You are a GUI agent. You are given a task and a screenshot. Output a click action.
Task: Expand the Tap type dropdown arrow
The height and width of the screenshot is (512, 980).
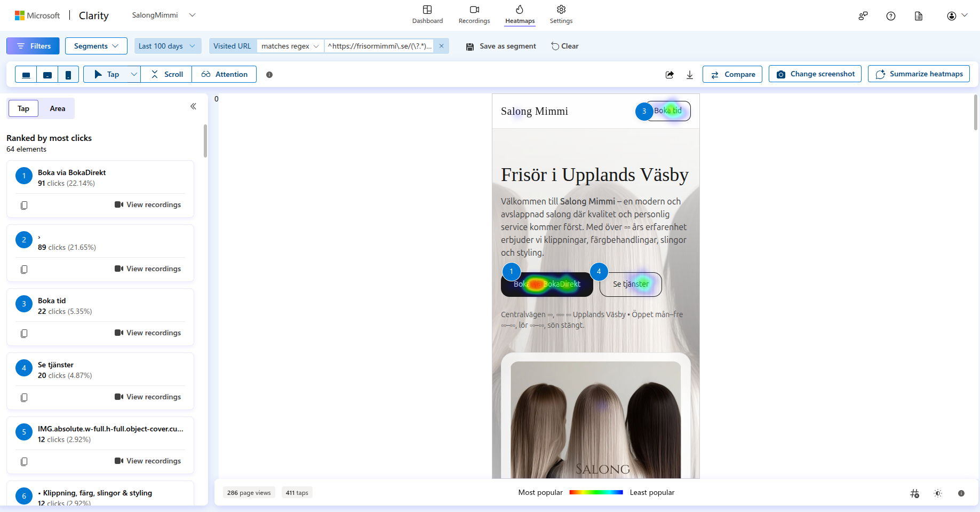click(x=134, y=75)
